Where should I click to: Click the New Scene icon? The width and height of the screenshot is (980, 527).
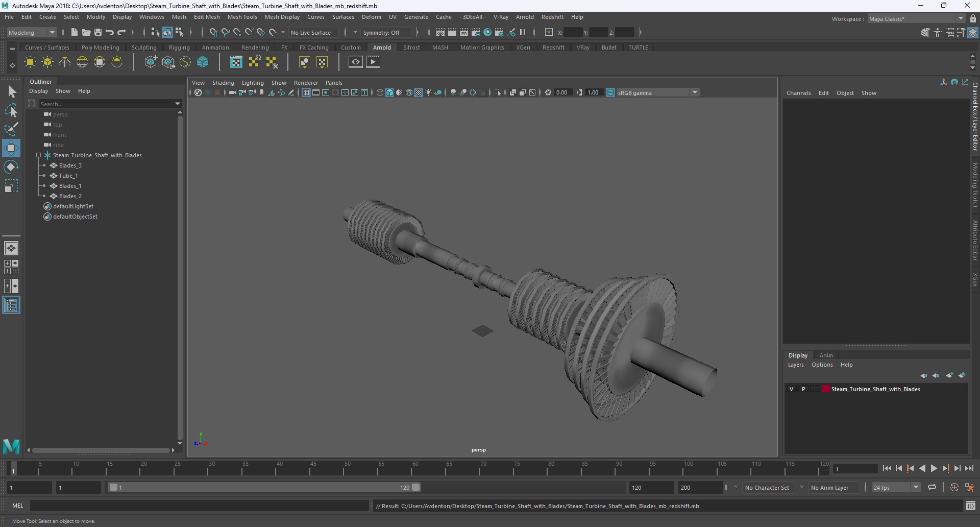coord(75,32)
